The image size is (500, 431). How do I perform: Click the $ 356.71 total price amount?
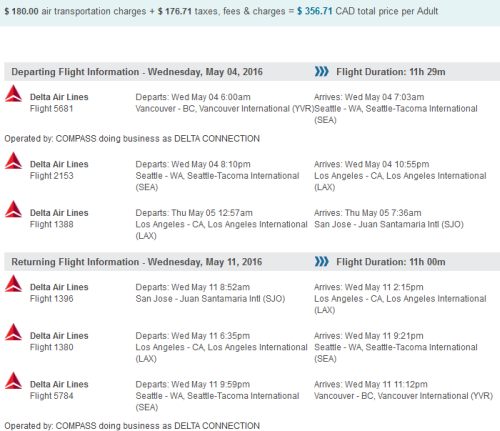[315, 11]
